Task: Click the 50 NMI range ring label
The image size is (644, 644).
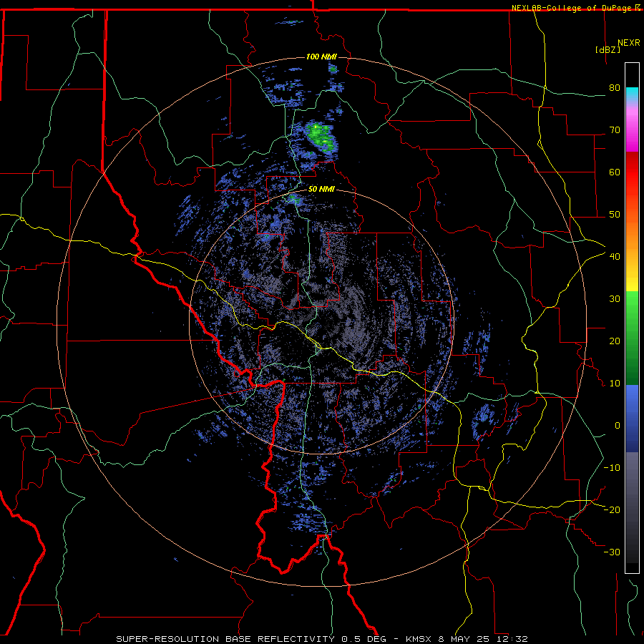Action: (321, 190)
